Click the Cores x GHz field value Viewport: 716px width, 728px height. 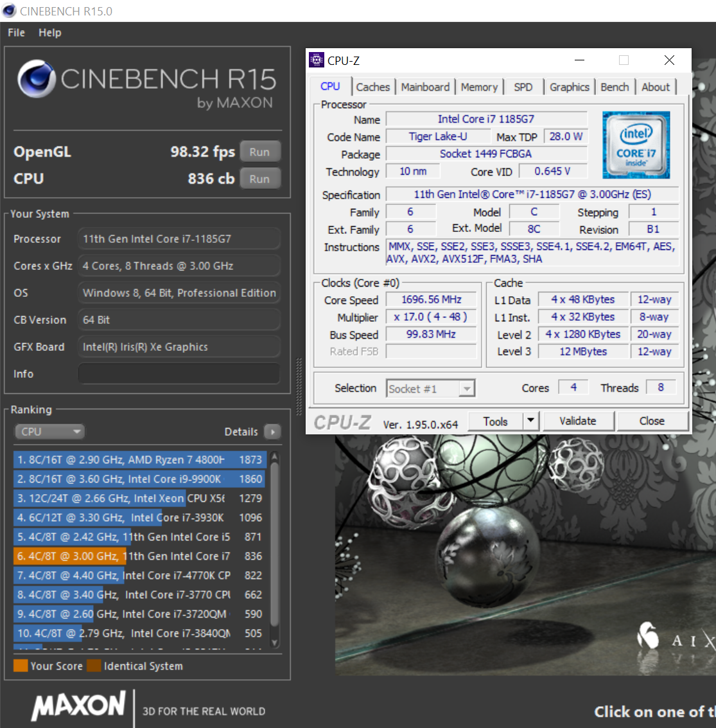pyautogui.click(x=179, y=265)
